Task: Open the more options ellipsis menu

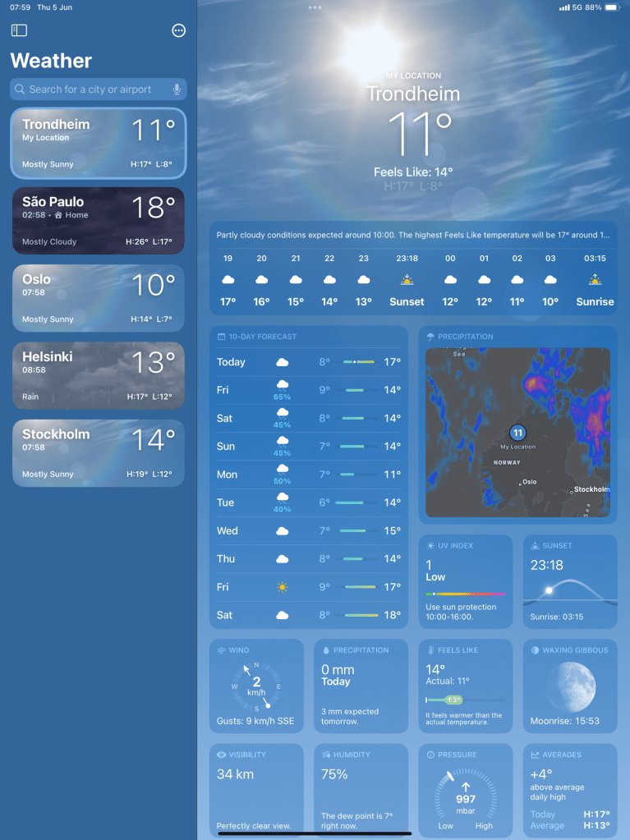Action: click(178, 30)
